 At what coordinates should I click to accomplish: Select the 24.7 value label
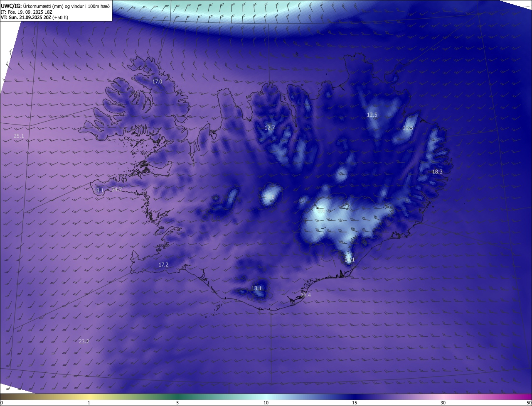pyautogui.click(x=117, y=190)
